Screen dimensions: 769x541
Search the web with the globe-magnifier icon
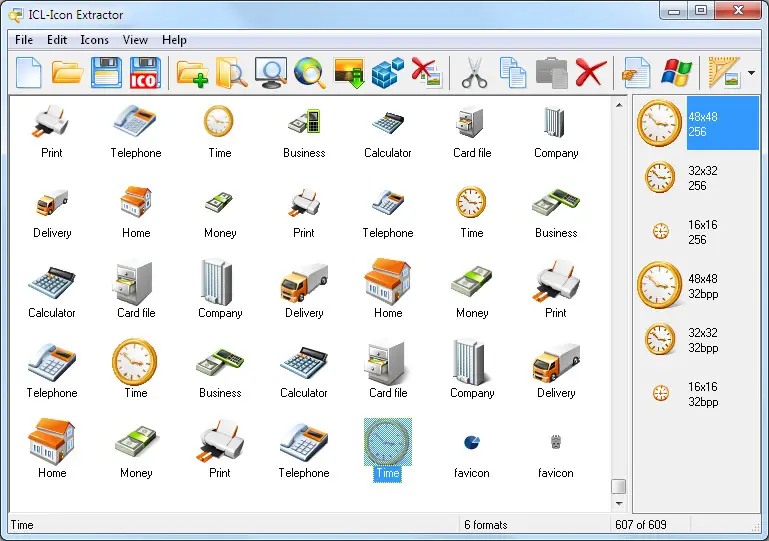(310, 73)
